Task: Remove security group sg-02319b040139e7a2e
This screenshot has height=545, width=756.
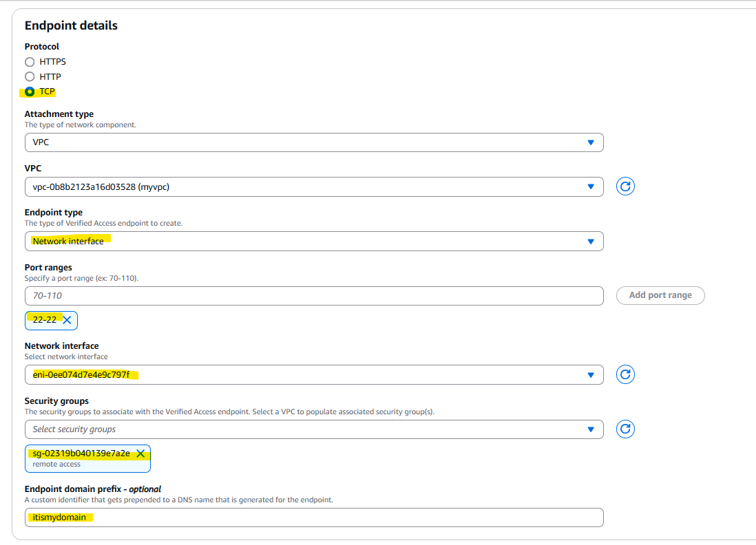Action: click(x=140, y=453)
